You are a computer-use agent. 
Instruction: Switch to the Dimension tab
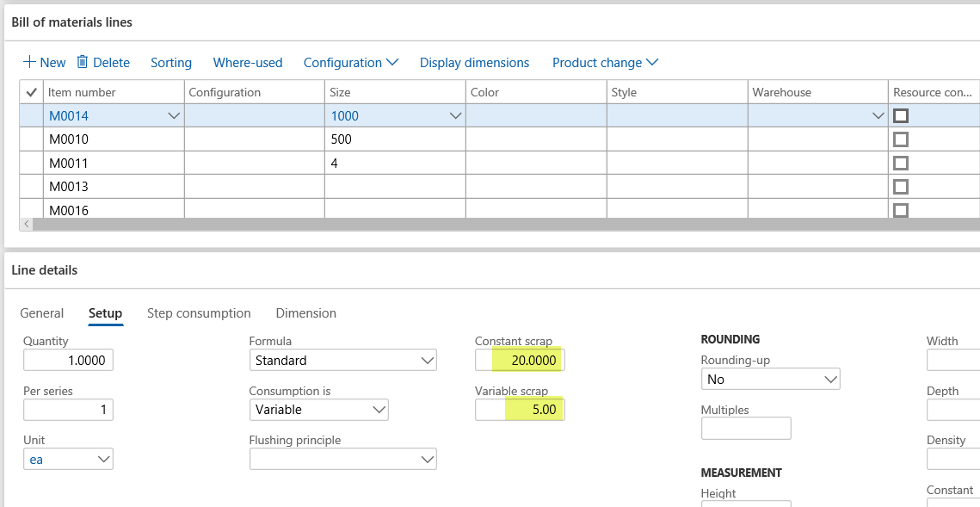click(x=305, y=313)
